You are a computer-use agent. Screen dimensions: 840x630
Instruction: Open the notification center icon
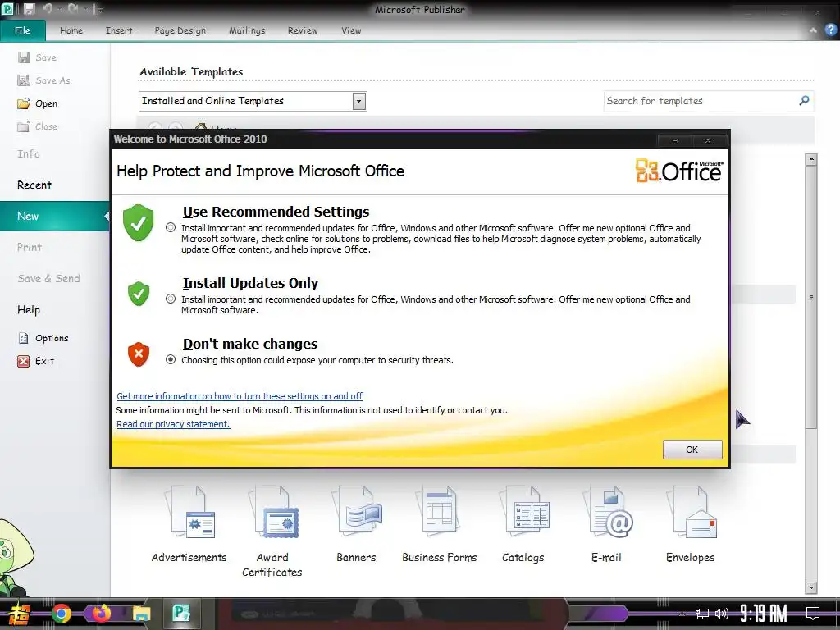[813, 613]
